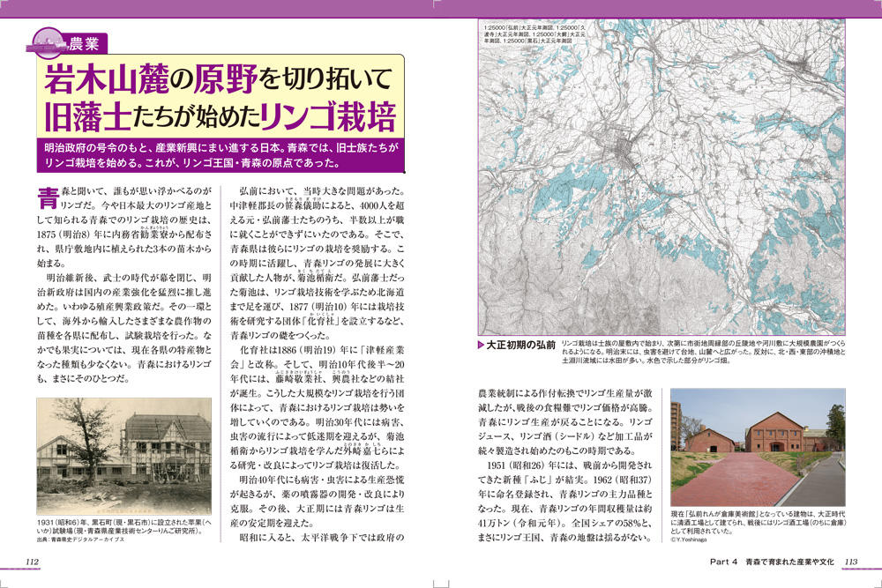
Task: Click the map caption title 大正初期の弘前
Action: [521, 346]
